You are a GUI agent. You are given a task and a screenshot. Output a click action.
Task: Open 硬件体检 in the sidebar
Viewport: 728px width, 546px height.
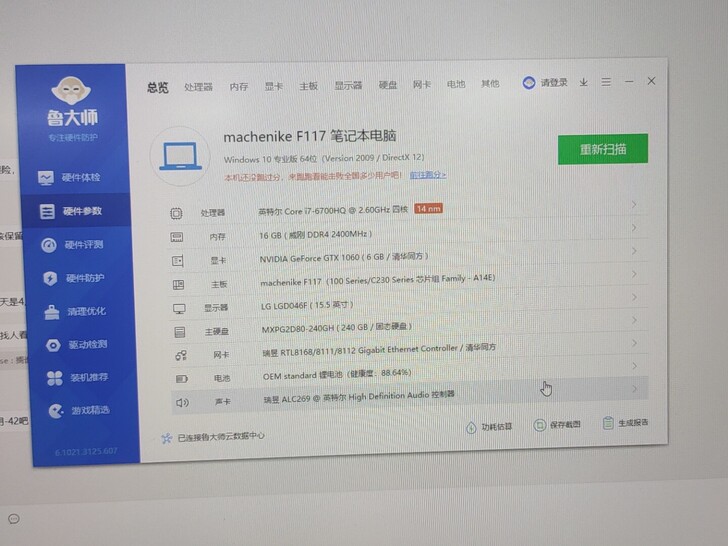click(x=70, y=177)
